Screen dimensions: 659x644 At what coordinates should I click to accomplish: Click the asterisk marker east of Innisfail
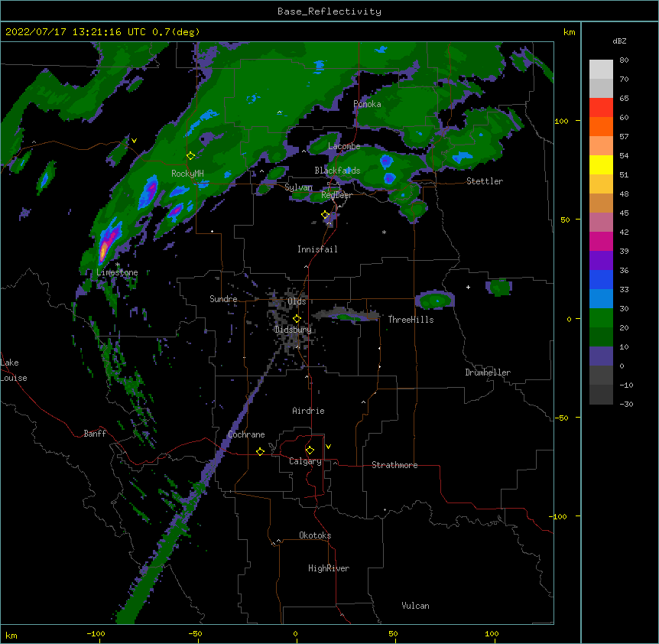point(384,232)
